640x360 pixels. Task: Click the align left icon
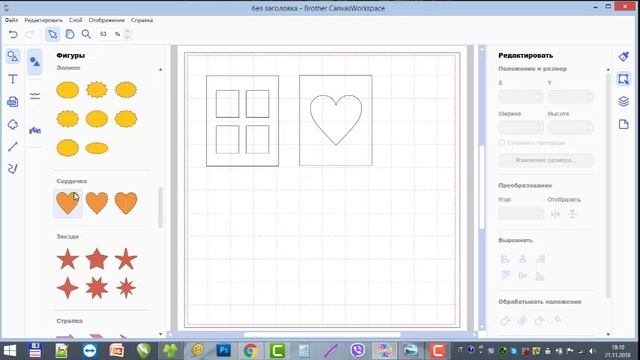pyautogui.click(x=505, y=259)
